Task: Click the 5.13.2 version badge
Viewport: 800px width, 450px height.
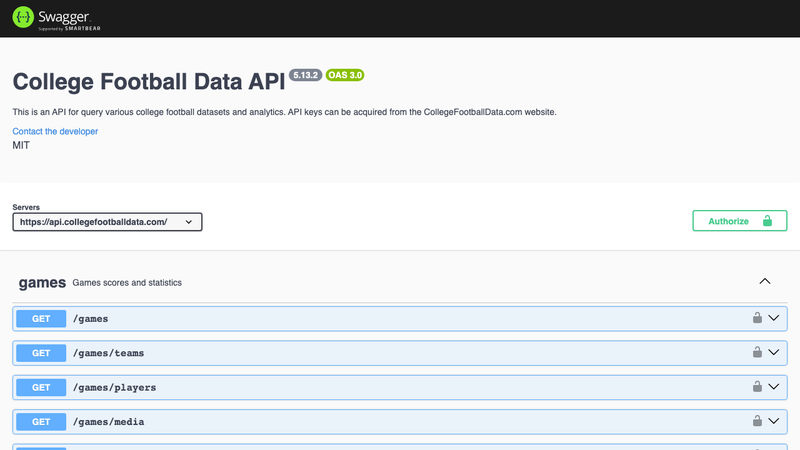Action: click(x=306, y=75)
